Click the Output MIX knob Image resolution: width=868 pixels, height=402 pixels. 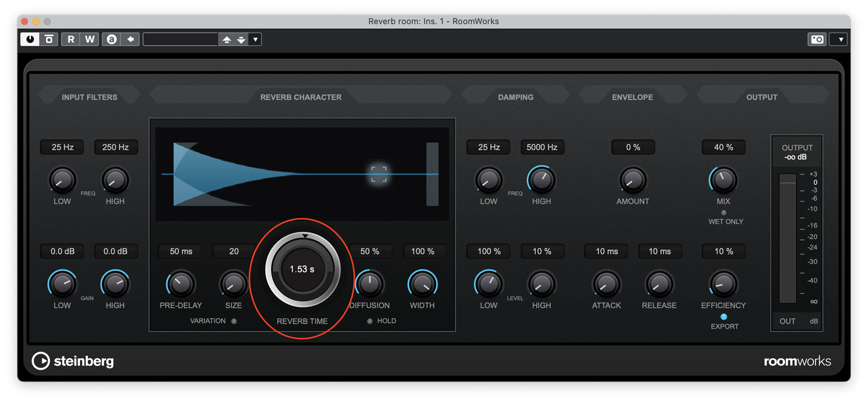click(x=723, y=180)
